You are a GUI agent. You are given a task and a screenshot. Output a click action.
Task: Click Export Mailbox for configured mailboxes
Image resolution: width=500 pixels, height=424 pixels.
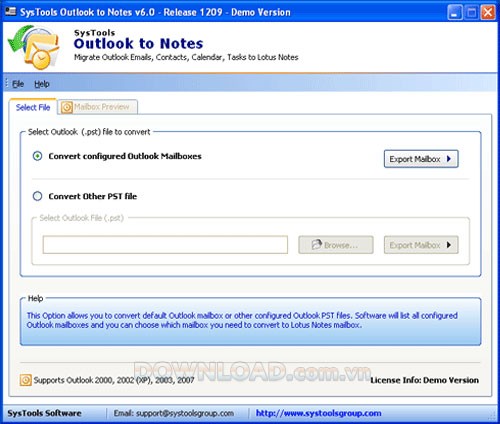pos(421,159)
